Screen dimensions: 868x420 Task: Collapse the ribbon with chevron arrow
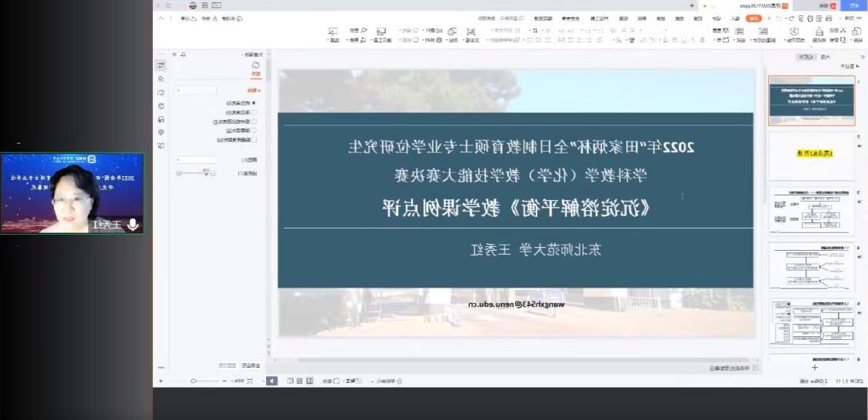(161, 18)
